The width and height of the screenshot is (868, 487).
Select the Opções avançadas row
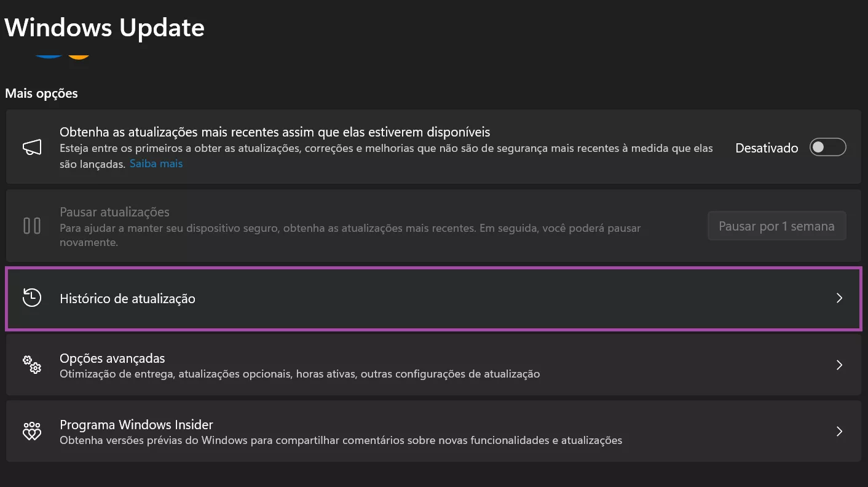click(430, 365)
